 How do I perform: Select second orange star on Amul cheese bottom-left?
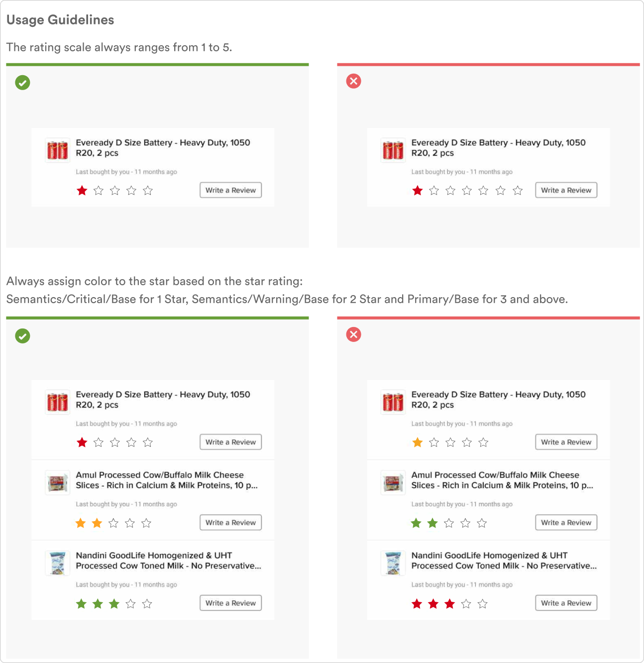97,523
